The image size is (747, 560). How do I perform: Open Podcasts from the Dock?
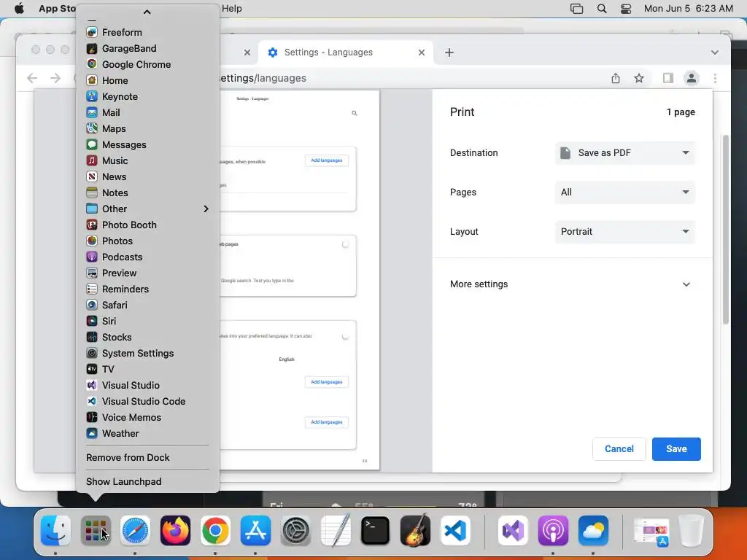point(553,531)
